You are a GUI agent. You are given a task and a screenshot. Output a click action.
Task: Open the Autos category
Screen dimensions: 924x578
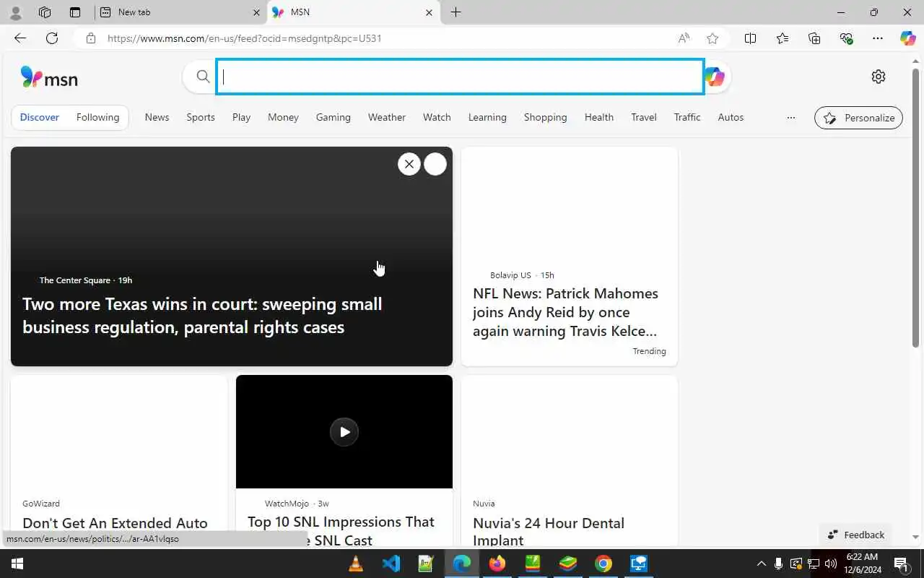click(x=731, y=117)
